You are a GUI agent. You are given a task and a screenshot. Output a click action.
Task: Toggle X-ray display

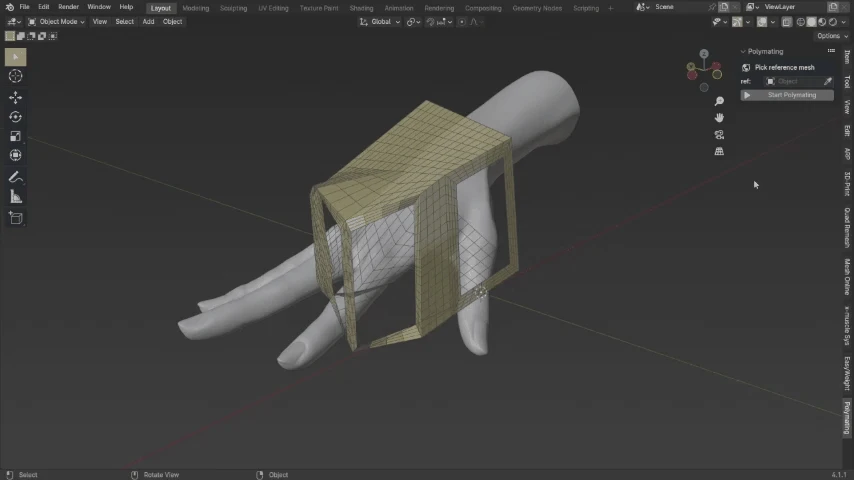(x=786, y=22)
